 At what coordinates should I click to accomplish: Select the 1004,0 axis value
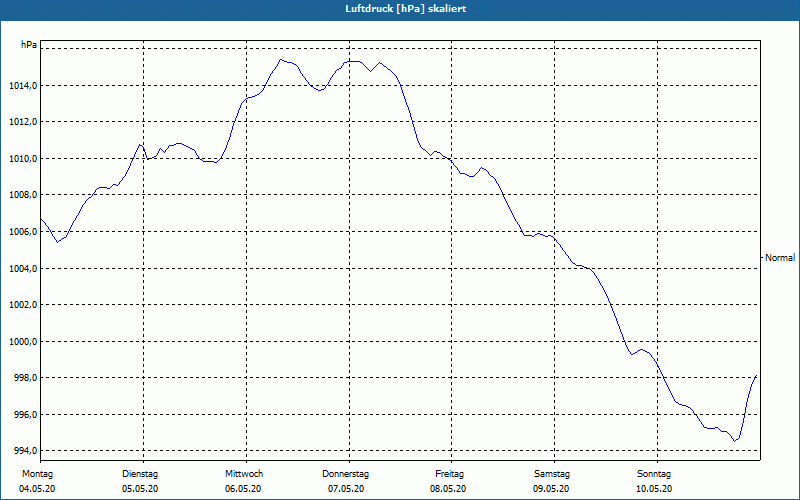pyautogui.click(x=23, y=268)
